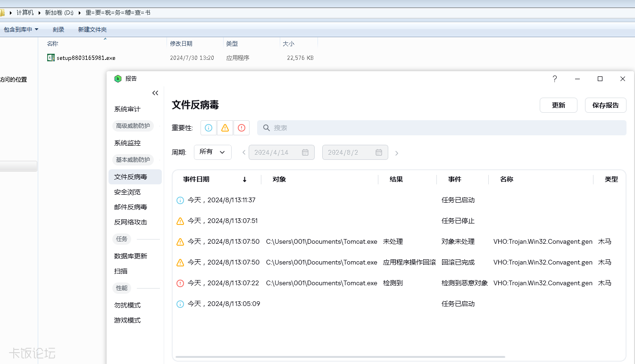The image size is (635, 364).
Task: Go to next period arrow
Action: tap(397, 153)
